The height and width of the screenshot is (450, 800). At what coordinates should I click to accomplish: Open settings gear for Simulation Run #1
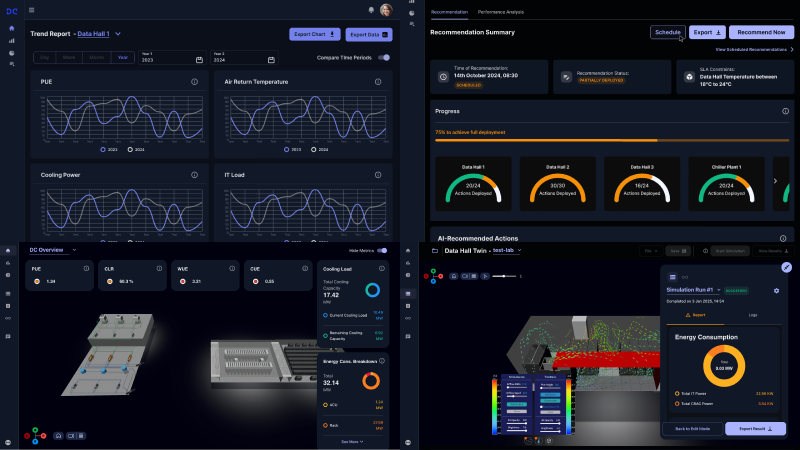777,291
